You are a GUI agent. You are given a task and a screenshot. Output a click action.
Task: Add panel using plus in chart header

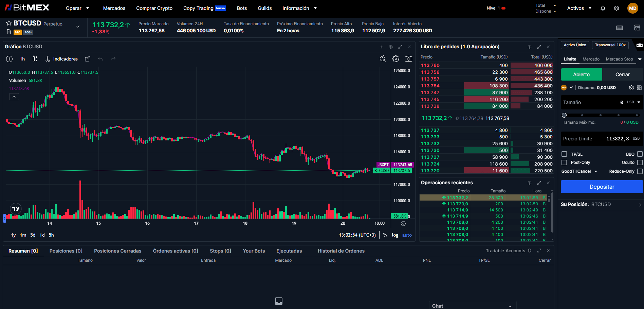pos(381,47)
